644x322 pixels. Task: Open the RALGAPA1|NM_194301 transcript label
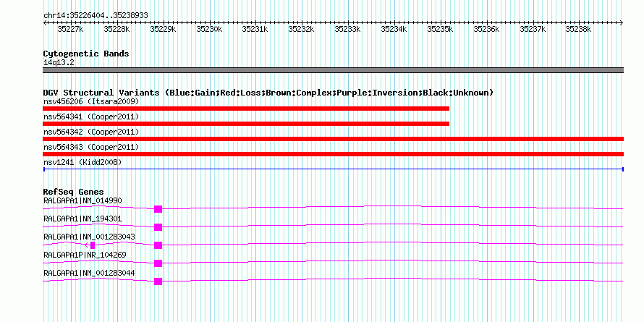(82, 219)
